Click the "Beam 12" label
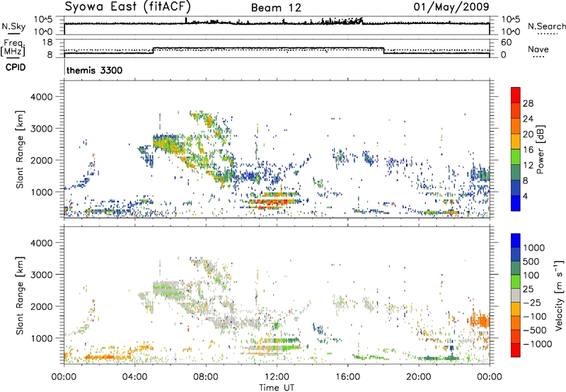The width and height of the screenshot is (566, 392). coord(276,8)
